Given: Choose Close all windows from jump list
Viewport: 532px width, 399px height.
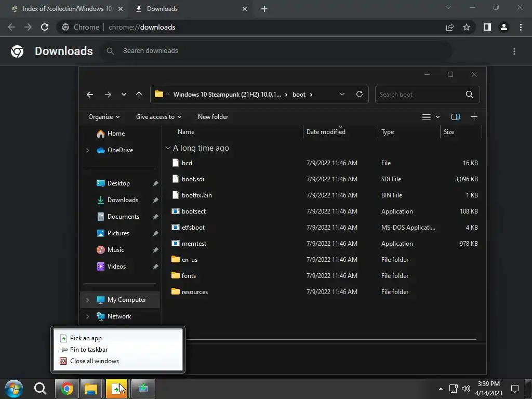Looking at the screenshot, I should [95, 361].
